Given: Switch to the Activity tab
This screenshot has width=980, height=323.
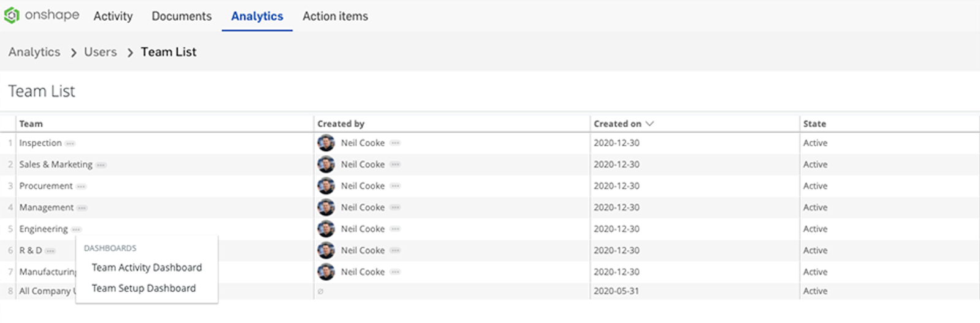Looking at the screenshot, I should pos(113,17).
